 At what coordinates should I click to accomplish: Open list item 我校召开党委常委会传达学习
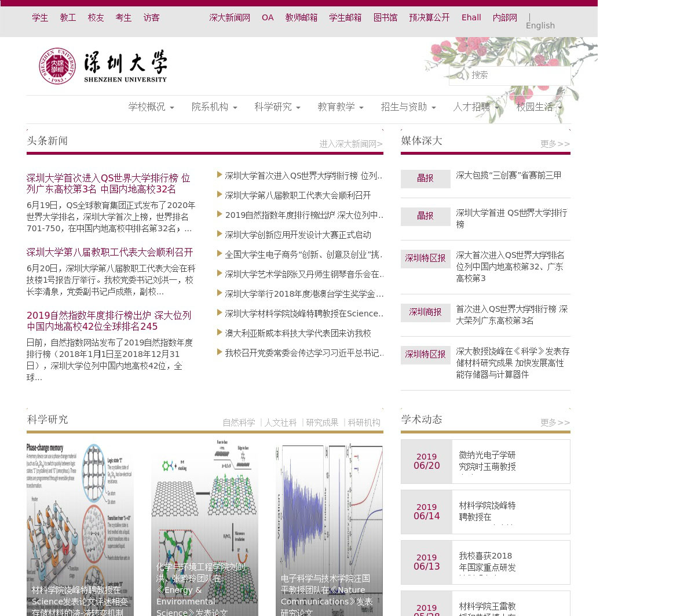(304, 353)
